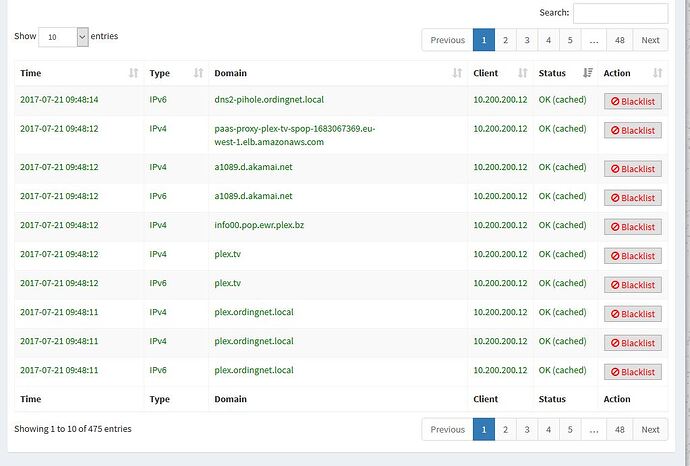
Task: Select page 4 in top pagination
Action: (549, 40)
